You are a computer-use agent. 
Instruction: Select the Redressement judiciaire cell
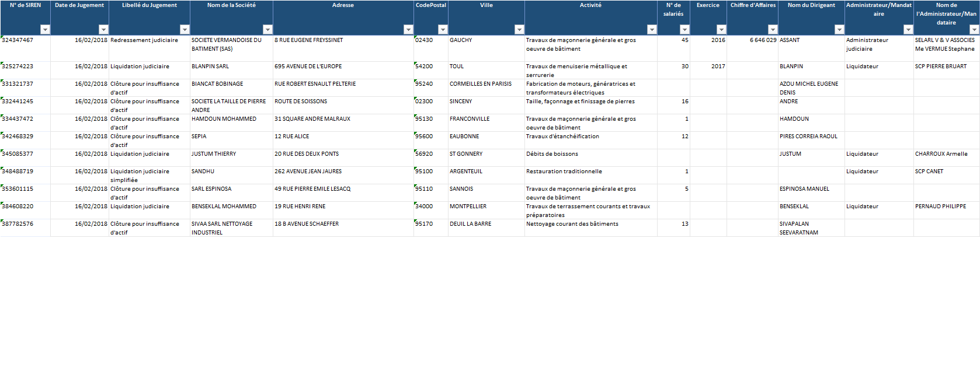point(150,48)
